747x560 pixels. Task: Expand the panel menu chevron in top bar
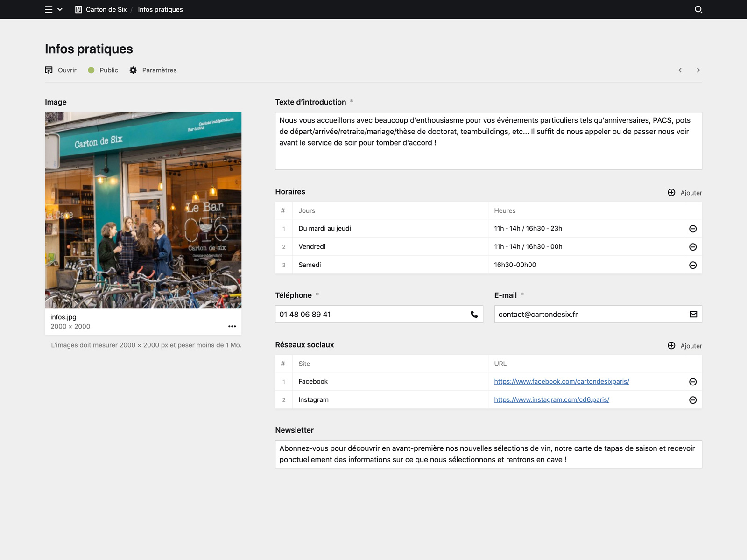tap(59, 9)
